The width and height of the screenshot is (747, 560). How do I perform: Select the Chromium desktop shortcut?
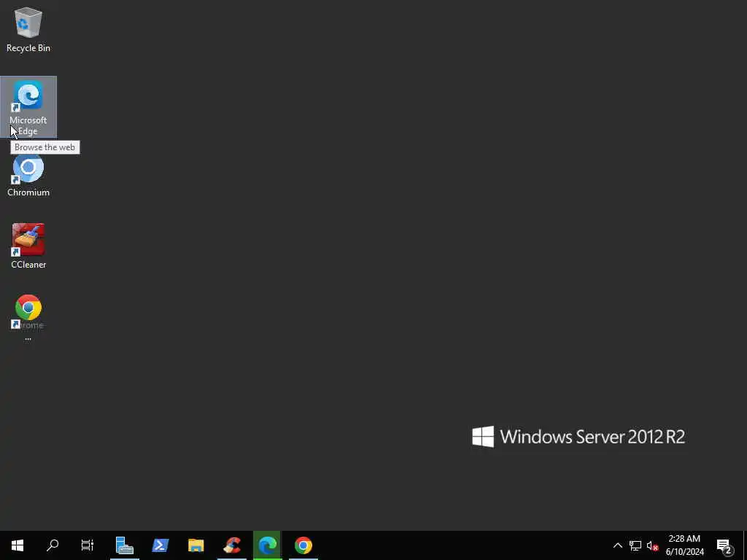point(28,175)
